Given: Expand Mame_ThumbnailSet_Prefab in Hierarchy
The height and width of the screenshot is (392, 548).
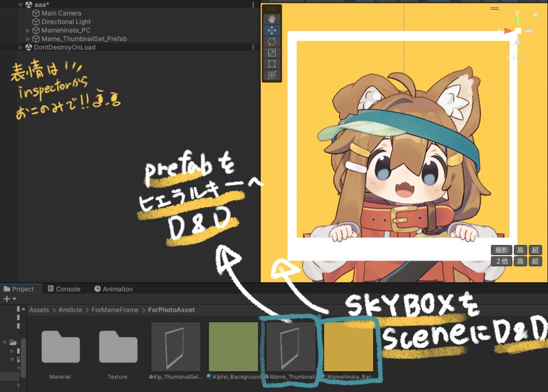Looking at the screenshot, I should pos(28,39).
